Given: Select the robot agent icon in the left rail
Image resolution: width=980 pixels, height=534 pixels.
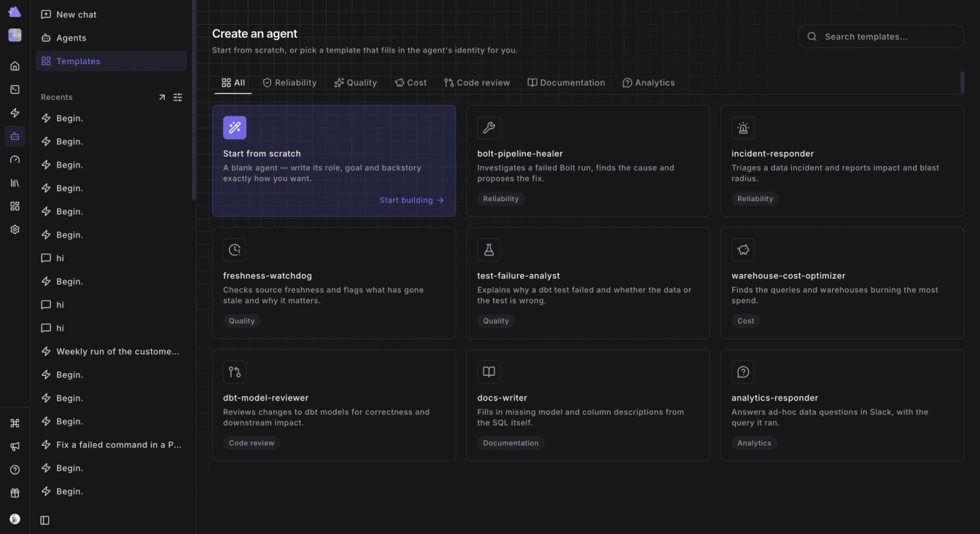Looking at the screenshot, I should click(15, 136).
